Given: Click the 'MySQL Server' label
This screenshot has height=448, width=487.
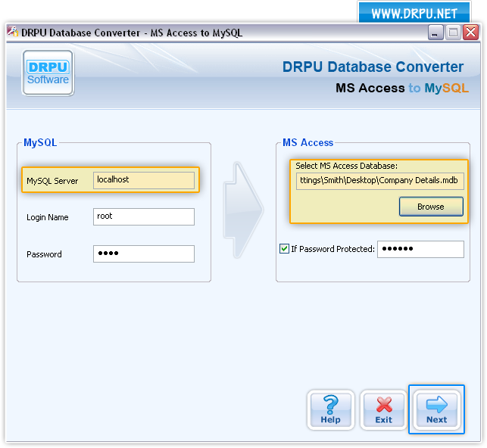Looking at the screenshot, I should (x=52, y=181).
